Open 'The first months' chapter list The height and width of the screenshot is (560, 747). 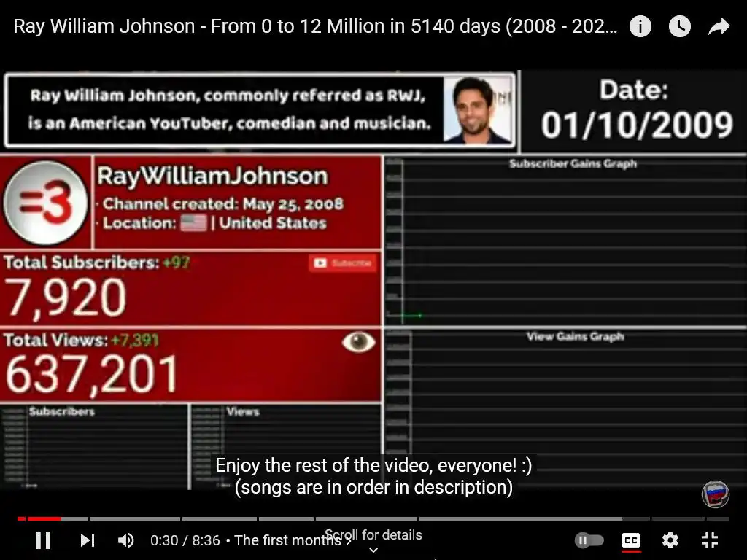tap(293, 540)
